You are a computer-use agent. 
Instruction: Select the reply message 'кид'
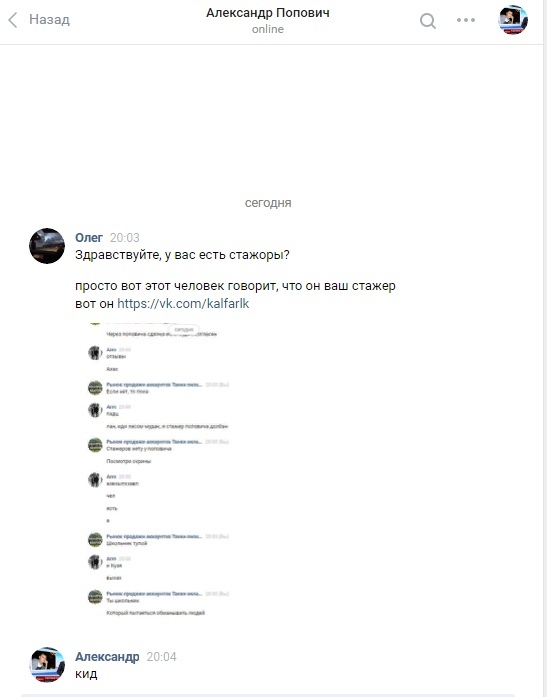86,674
